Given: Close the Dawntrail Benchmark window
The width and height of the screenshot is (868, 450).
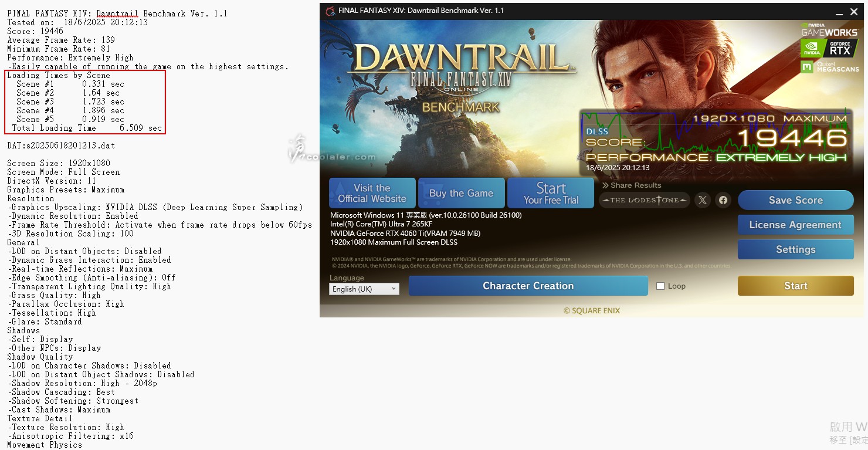Looking at the screenshot, I should [x=855, y=11].
